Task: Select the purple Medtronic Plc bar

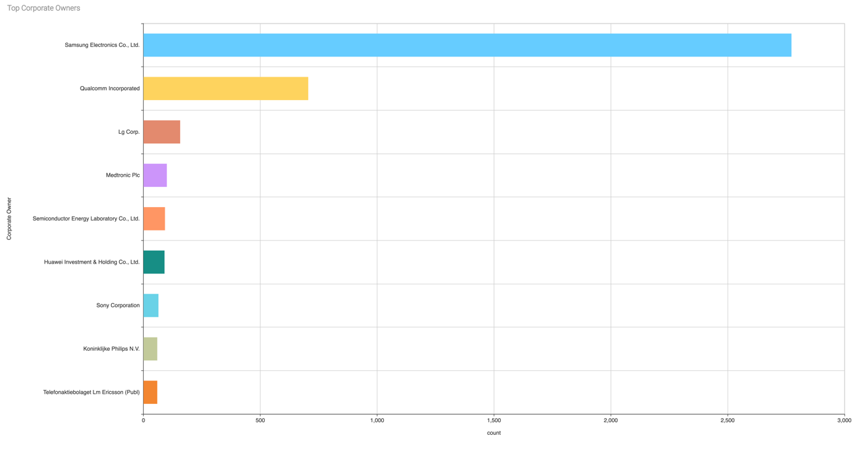Action: point(155,175)
